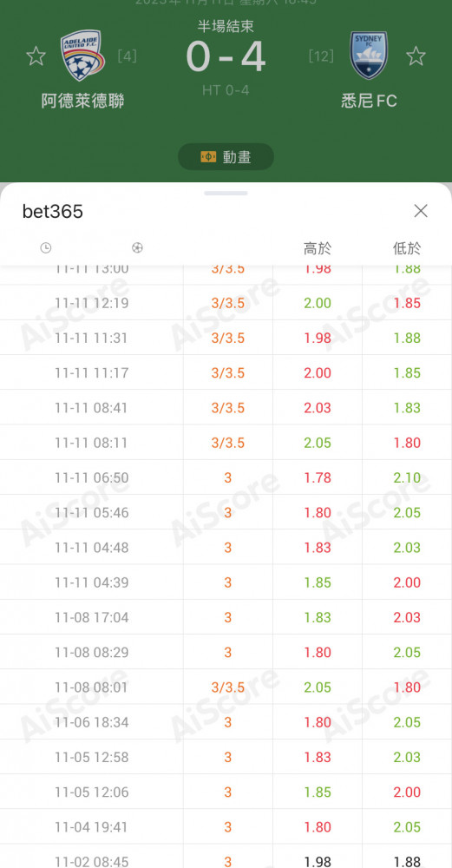Click the 阿德萊德聯 team name
The image size is (452, 868).
(x=82, y=101)
